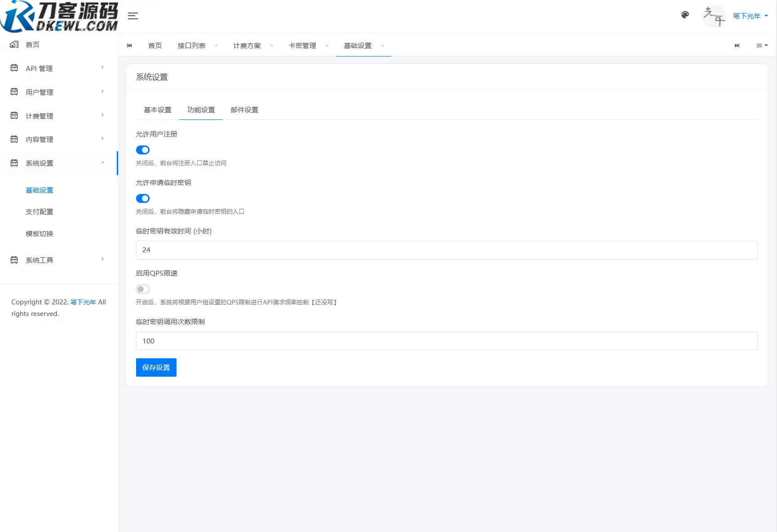This screenshot has height=532, width=777.
Task: Collapse the sidebar with the hamburger icon
Action: 133,16
